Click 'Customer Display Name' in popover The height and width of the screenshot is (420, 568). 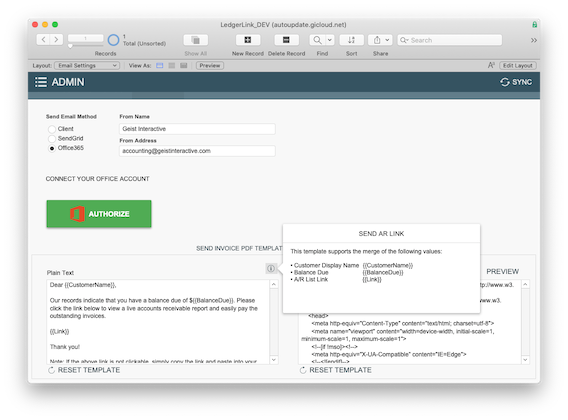(326, 265)
